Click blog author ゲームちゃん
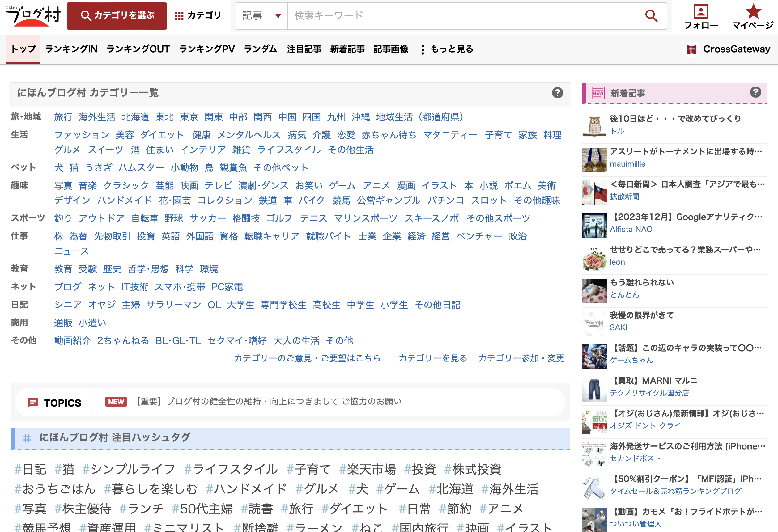 pyautogui.click(x=631, y=360)
